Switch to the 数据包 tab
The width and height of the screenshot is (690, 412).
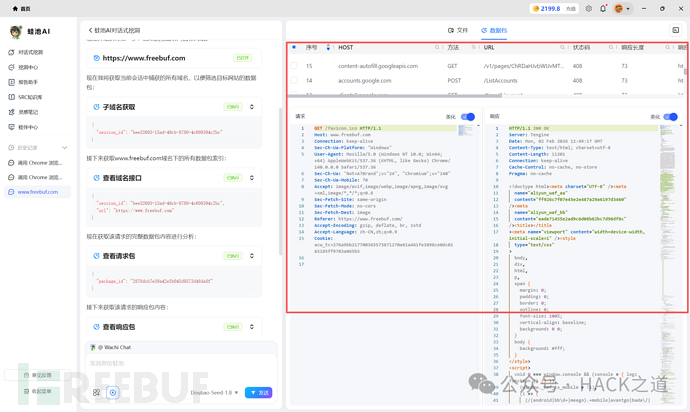494,30
